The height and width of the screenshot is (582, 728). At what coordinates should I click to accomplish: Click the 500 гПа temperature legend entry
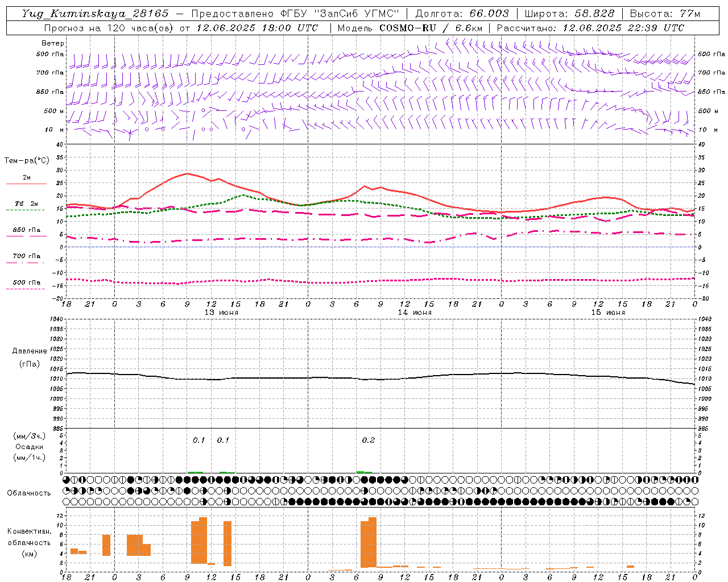pos(26,282)
